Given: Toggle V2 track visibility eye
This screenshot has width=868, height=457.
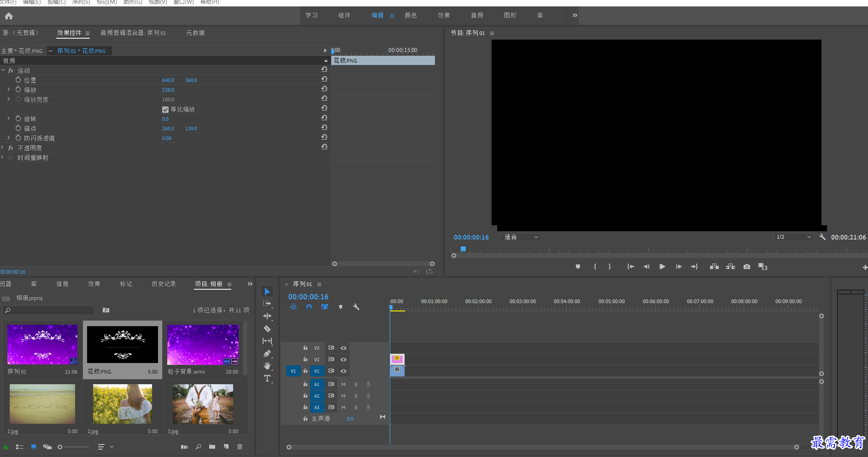Looking at the screenshot, I should click(343, 359).
